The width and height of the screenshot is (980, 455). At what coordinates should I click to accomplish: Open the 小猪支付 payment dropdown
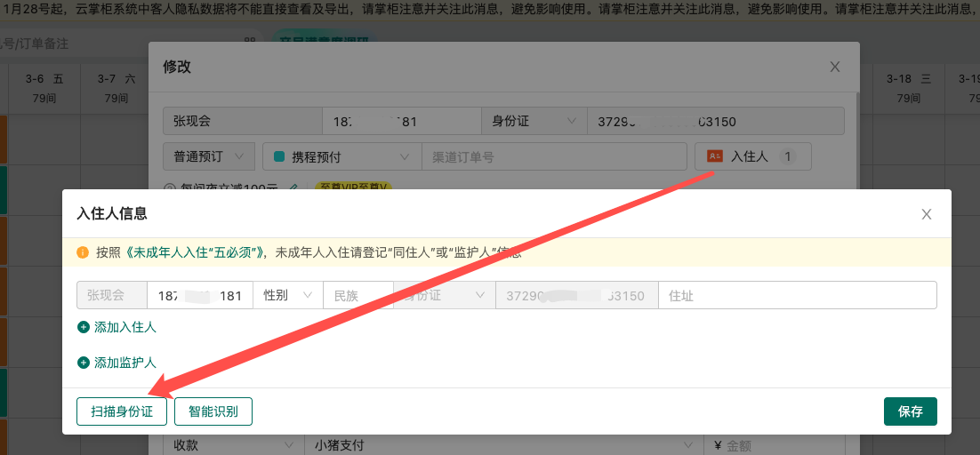click(x=503, y=445)
